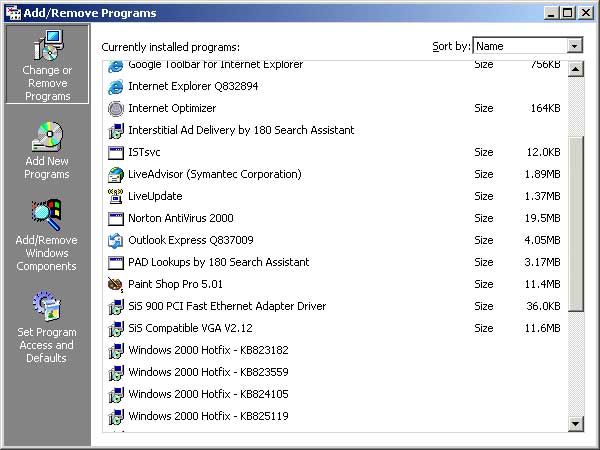Click the LiveAdvisor Symantec icon
This screenshot has height=450, width=600.
(115, 174)
